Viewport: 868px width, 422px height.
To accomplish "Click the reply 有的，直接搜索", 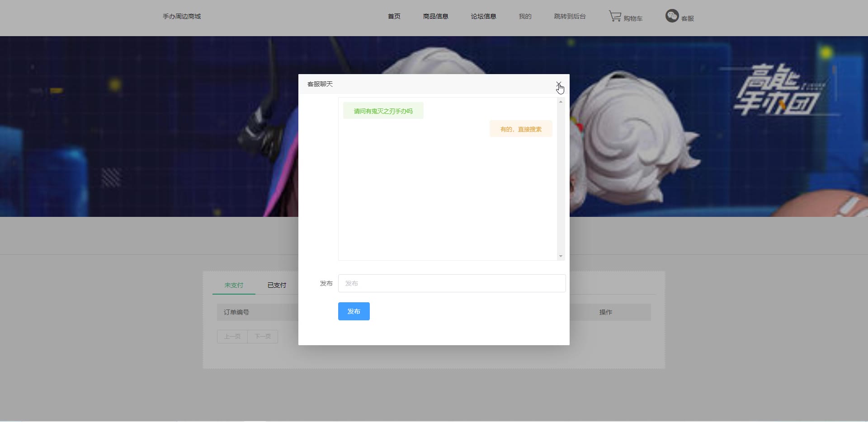I will pyautogui.click(x=521, y=129).
